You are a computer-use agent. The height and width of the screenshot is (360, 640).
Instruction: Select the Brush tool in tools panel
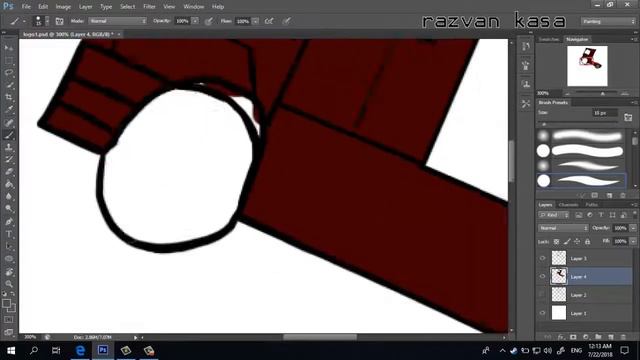pos(9,135)
